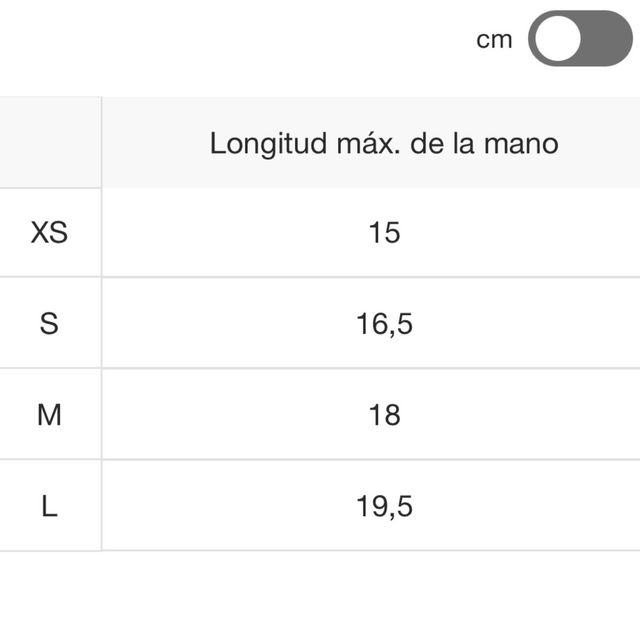The width and height of the screenshot is (640, 618).
Task: Click the white knob of the unit switch
Action: click(x=556, y=39)
